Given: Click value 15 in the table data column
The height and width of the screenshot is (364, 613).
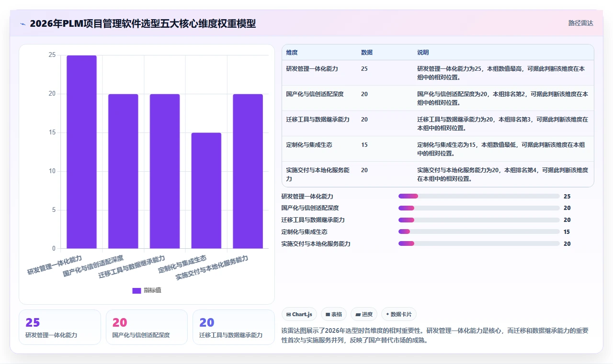Looking at the screenshot, I should coord(364,145).
